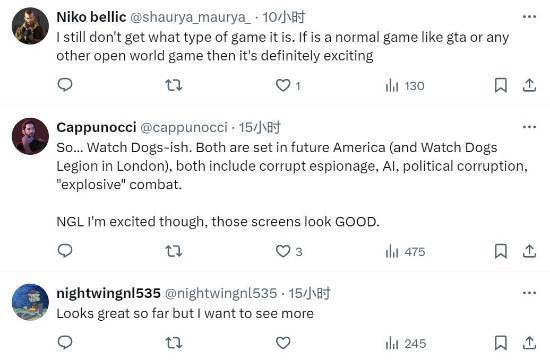Open more options on nightwingnl535's tweet

[x=529, y=293]
